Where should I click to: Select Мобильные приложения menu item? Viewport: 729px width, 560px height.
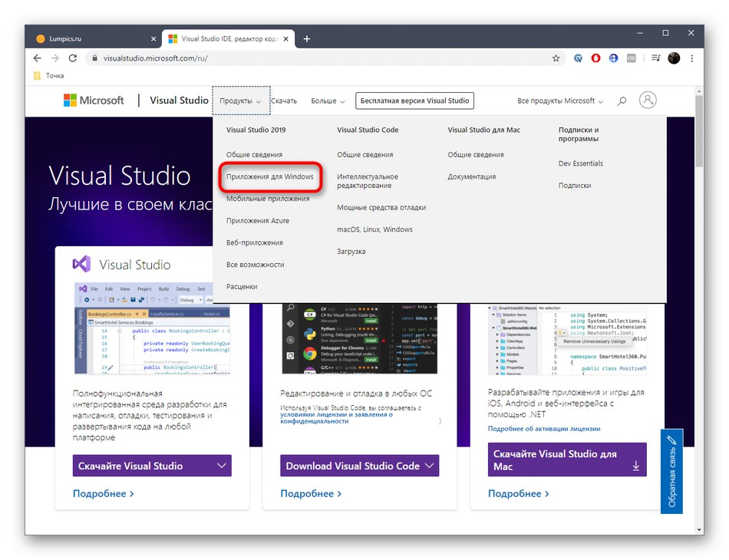tap(268, 199)
